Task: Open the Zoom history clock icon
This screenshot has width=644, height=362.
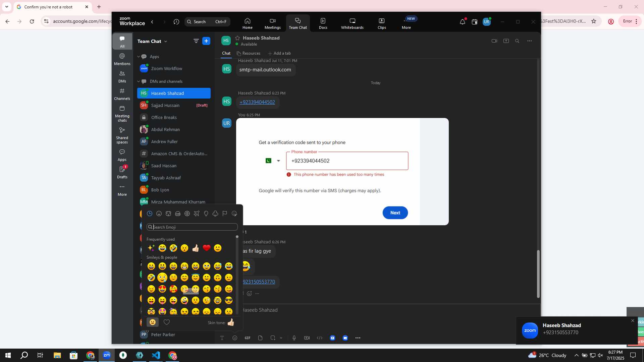Action: pos(176,22)
